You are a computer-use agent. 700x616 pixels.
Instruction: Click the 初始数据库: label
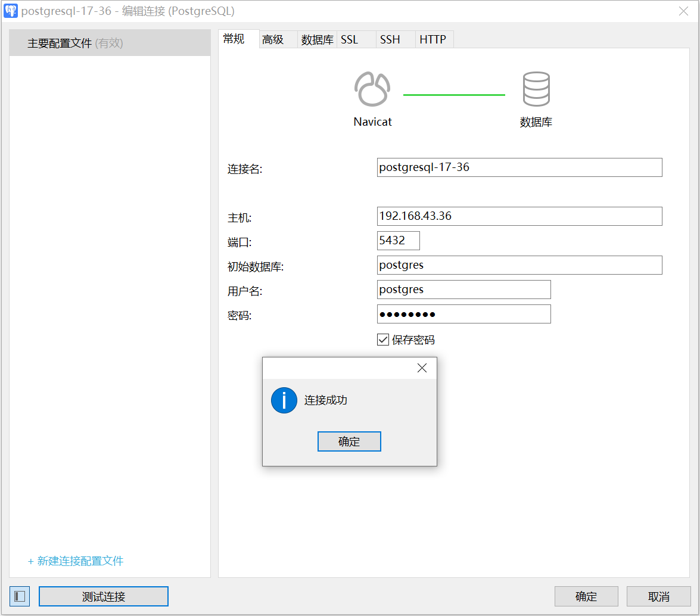tap(256, 267)
